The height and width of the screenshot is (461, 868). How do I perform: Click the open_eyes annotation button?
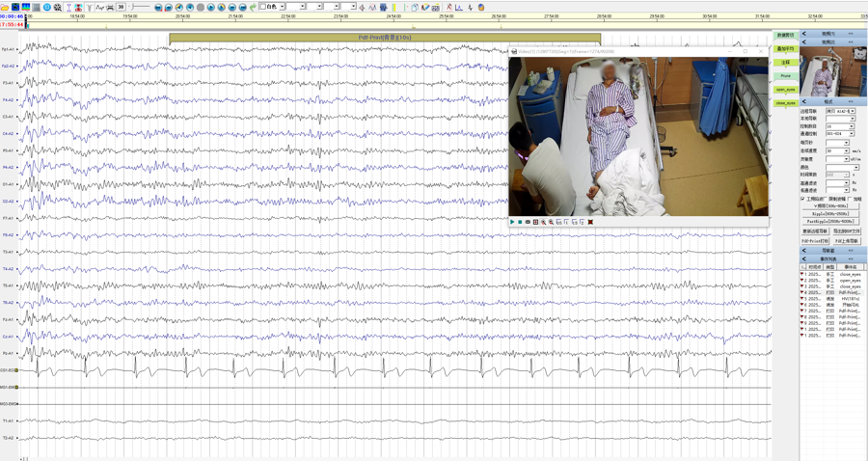[785, 89]
